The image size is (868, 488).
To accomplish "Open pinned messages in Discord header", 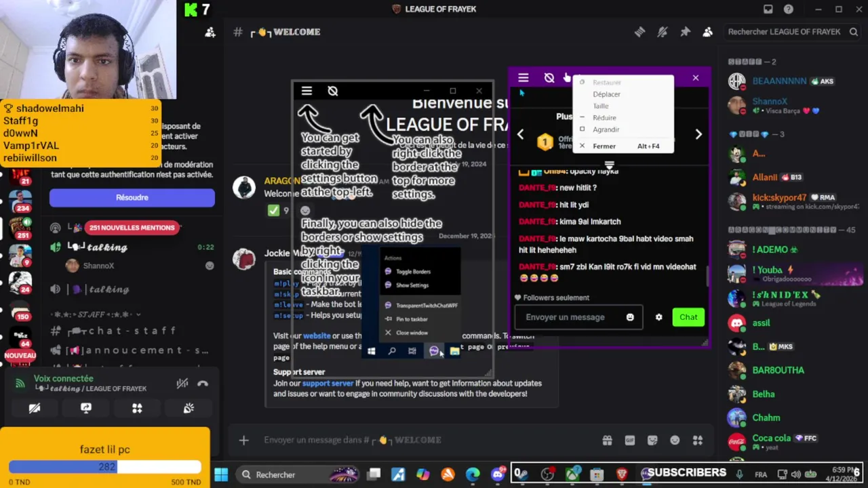I will click(685, 32).
